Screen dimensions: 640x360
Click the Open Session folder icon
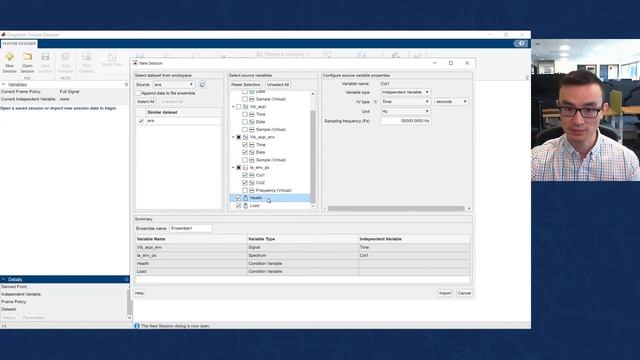27,57
